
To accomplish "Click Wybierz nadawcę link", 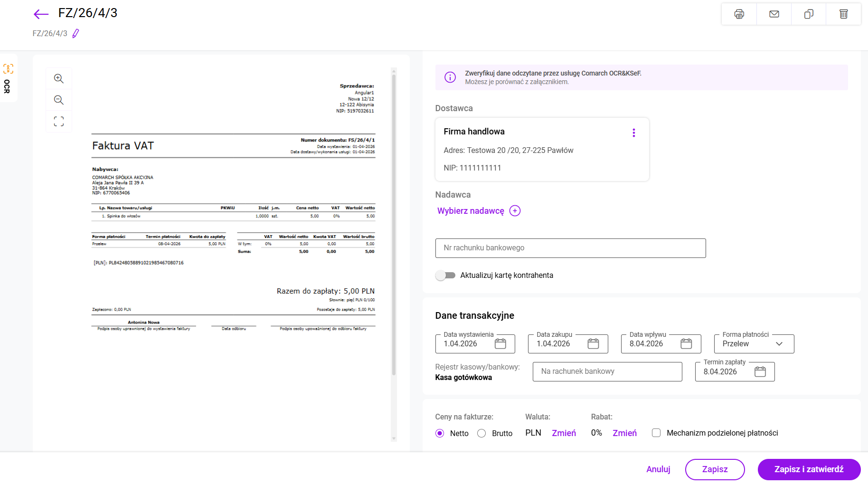I will (x=471, y=211).
